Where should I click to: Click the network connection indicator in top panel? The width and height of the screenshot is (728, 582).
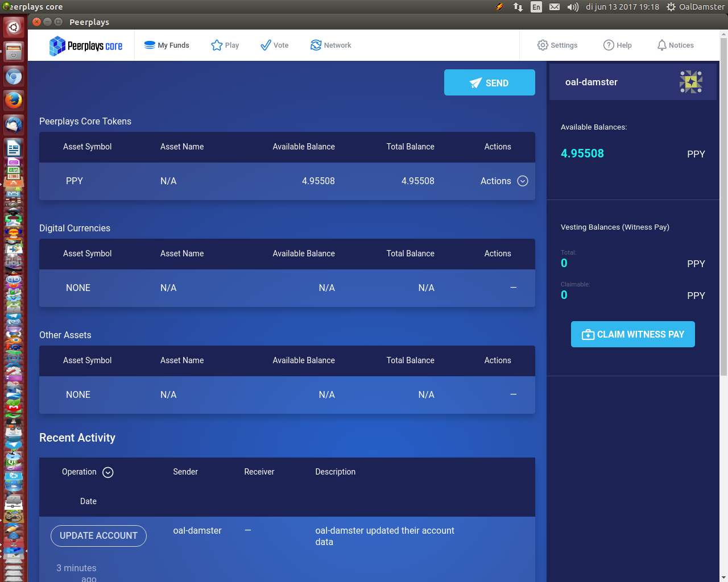tap(518, 7)
